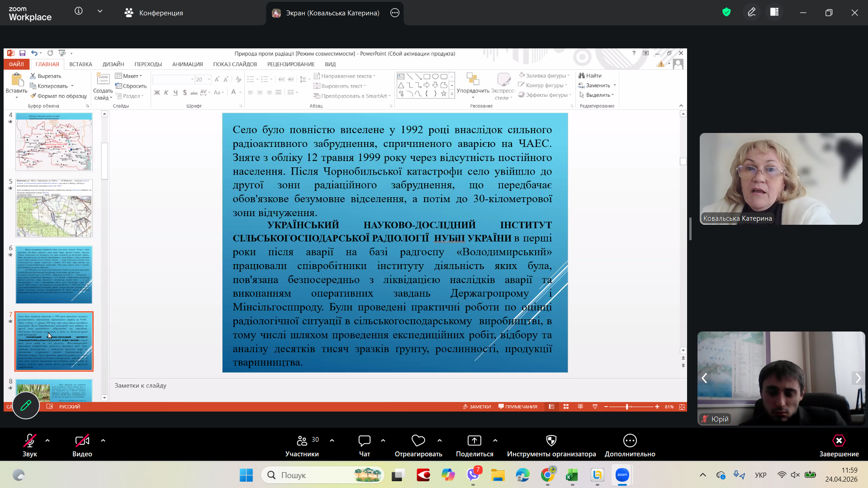Click the End meeting button
868x488 pixels.
click(x=839, y=445)
